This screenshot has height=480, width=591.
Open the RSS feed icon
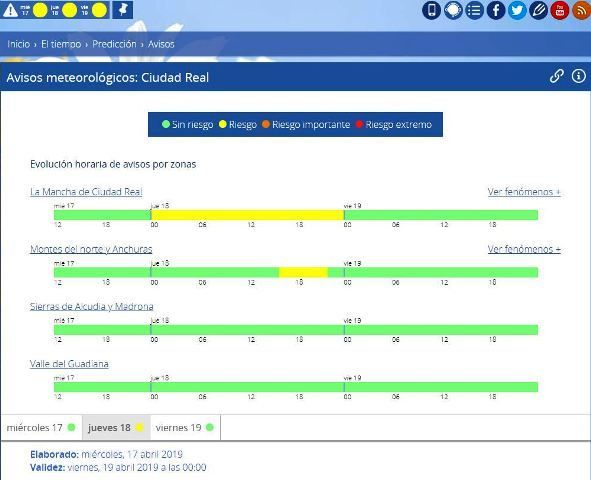(x=581, y=10)
